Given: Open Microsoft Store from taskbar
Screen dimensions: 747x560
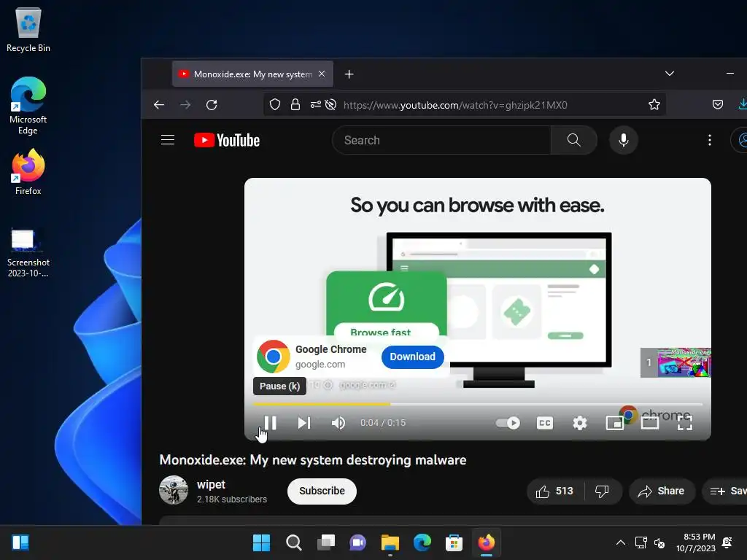Looking at the screenshot, I should (x=454, y=542).
